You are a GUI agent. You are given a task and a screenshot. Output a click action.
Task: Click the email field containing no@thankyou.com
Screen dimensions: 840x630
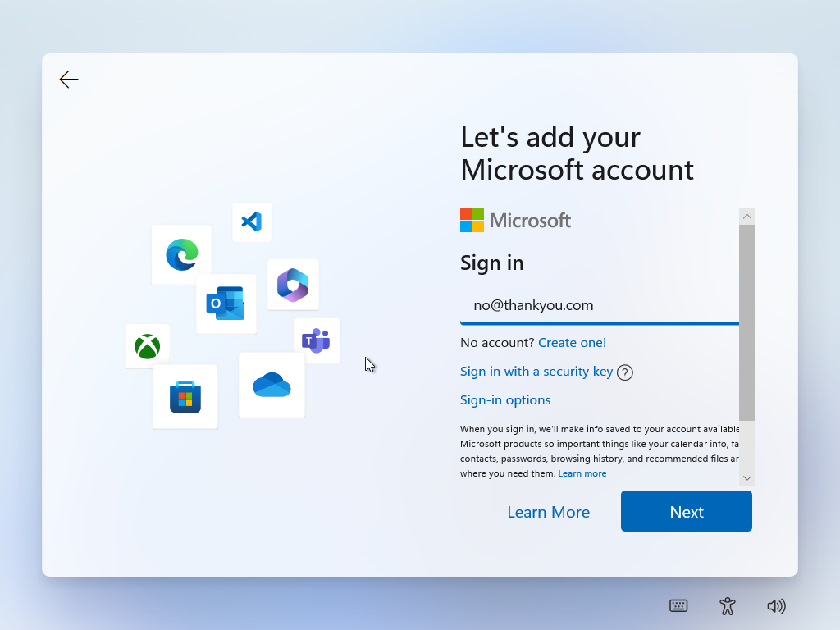point(600,306)
